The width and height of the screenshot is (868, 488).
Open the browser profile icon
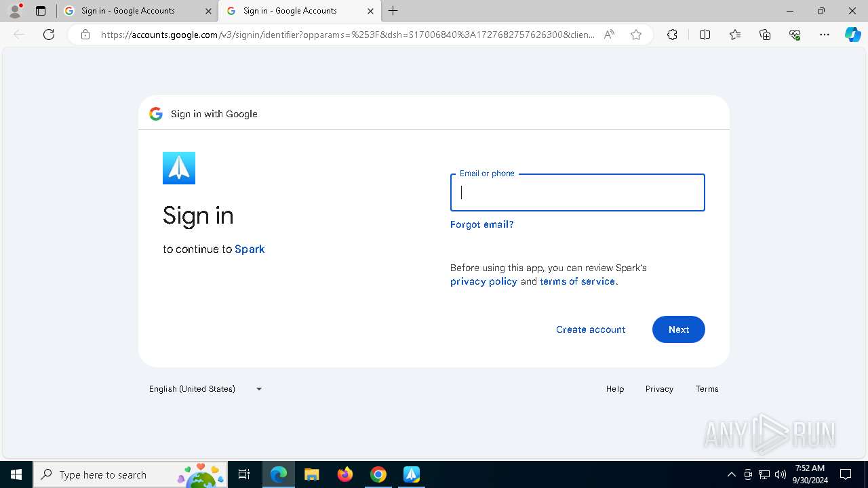click(15, 11)
